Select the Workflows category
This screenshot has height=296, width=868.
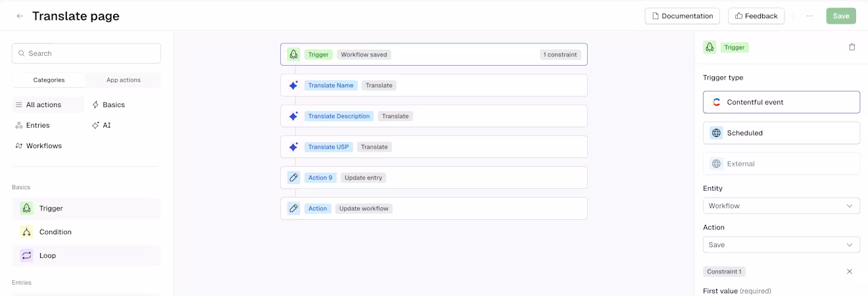pos(38,146)
